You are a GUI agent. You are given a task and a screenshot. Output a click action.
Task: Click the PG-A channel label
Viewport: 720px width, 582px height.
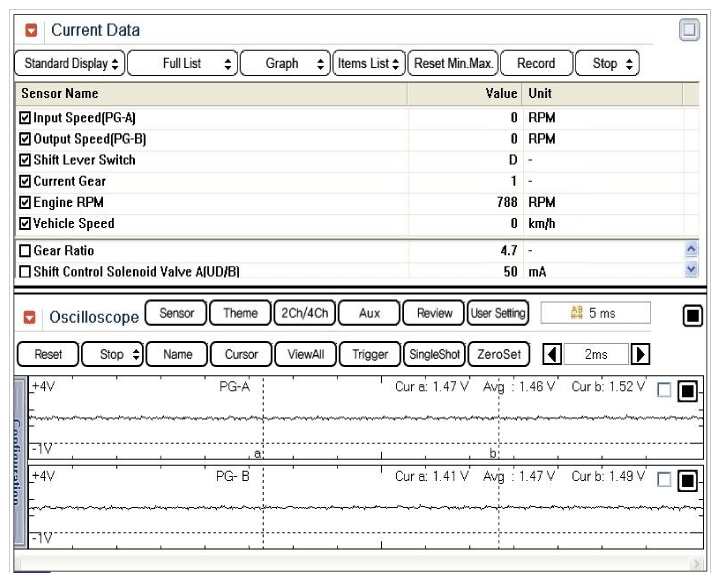tap(234, 387)
